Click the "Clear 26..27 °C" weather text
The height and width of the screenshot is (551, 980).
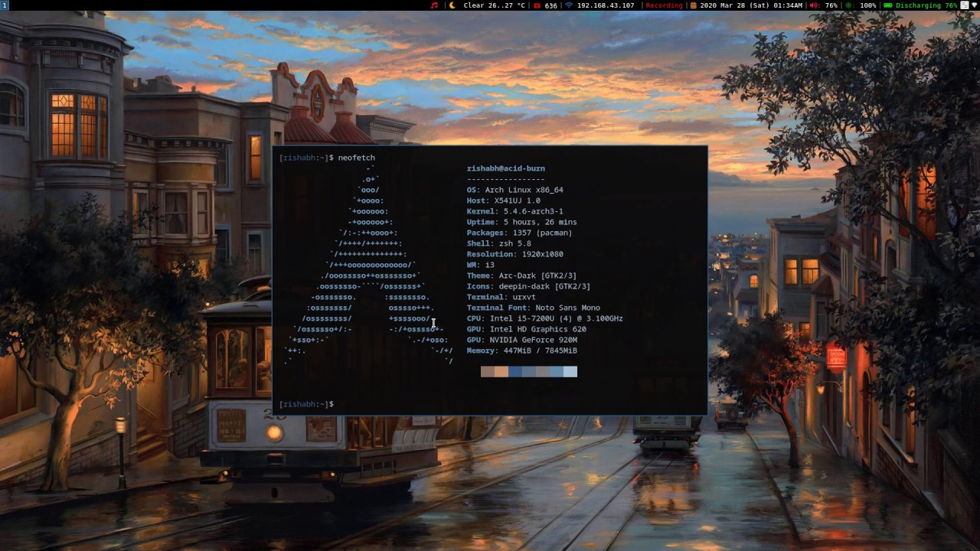495,5
